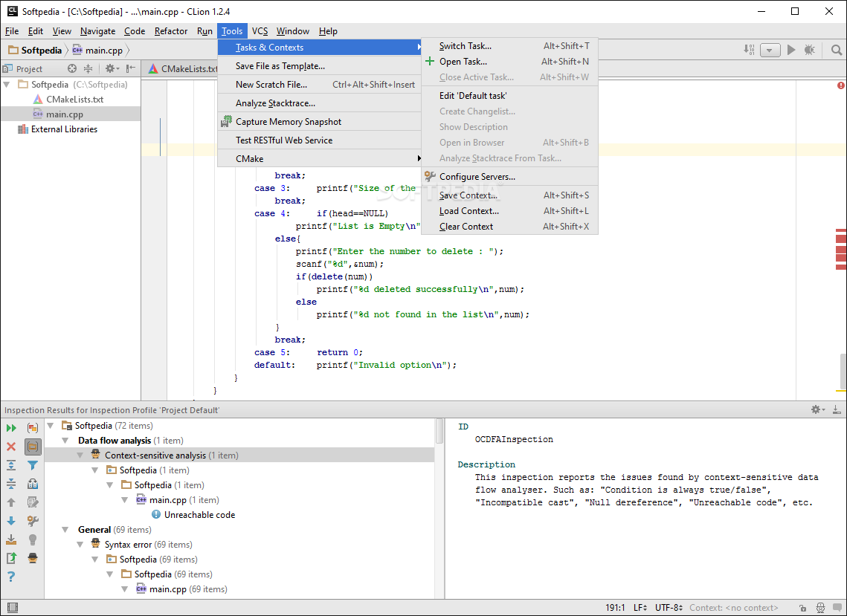Click the edit-page pencil icon in inspection toolbar
Screen dimensions: 847x616
point(33,502)
